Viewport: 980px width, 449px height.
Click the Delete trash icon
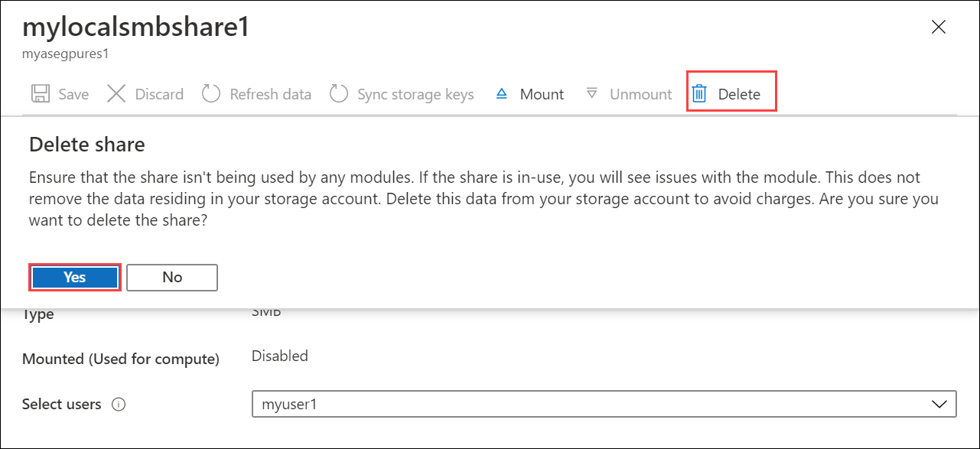pyautogui.click(x=700, y=93)
